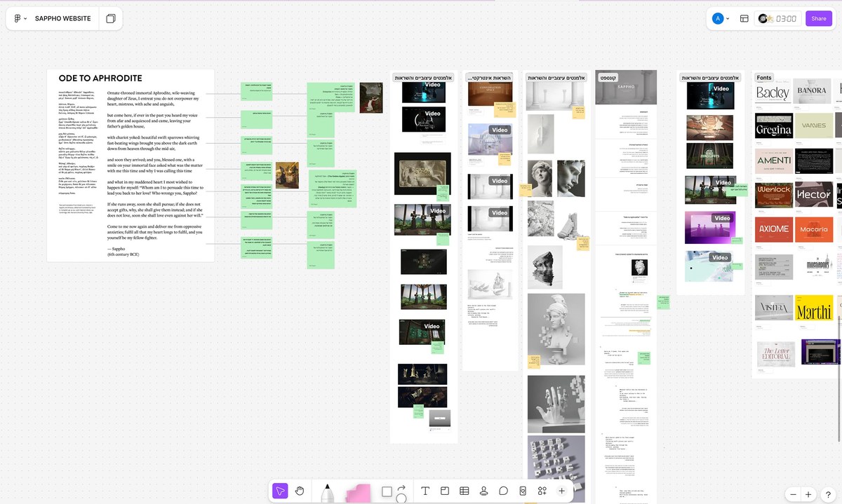842x504 pixels.
Task: Select the Hector font thumbnail
Action: pos(814,194)
